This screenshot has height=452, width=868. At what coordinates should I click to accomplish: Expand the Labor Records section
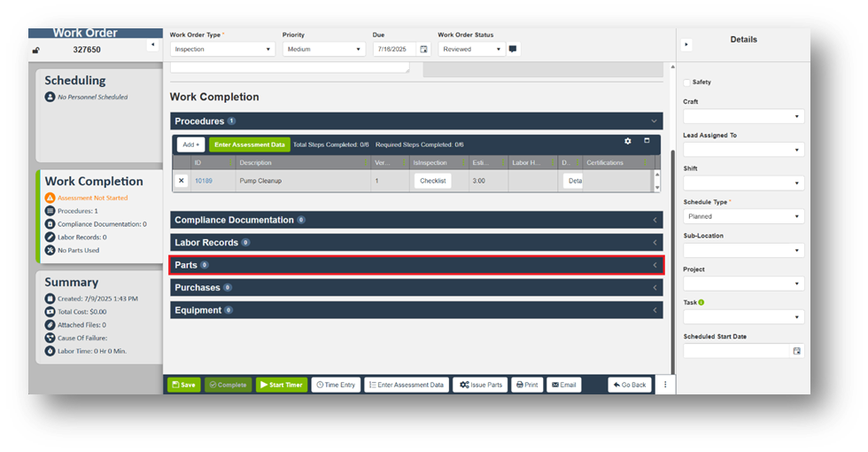click(416, 242)
